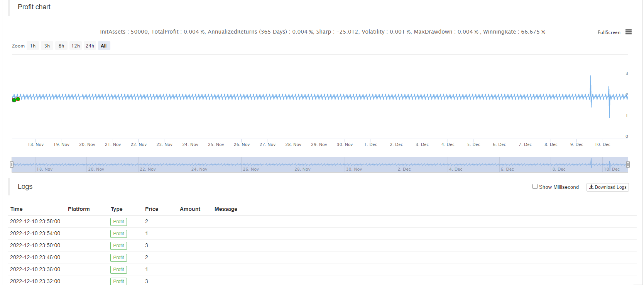Viewport: 644px width, 285px height.
Task: Click the price value in the 23:58:00 row
Action: pyautogui.click(x=147, y=221)
